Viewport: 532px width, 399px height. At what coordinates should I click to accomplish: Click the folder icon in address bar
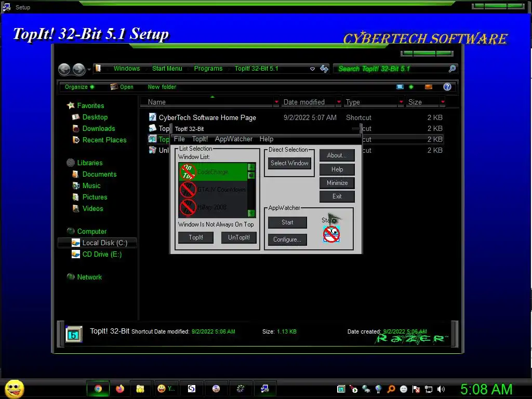coord(98,68)
